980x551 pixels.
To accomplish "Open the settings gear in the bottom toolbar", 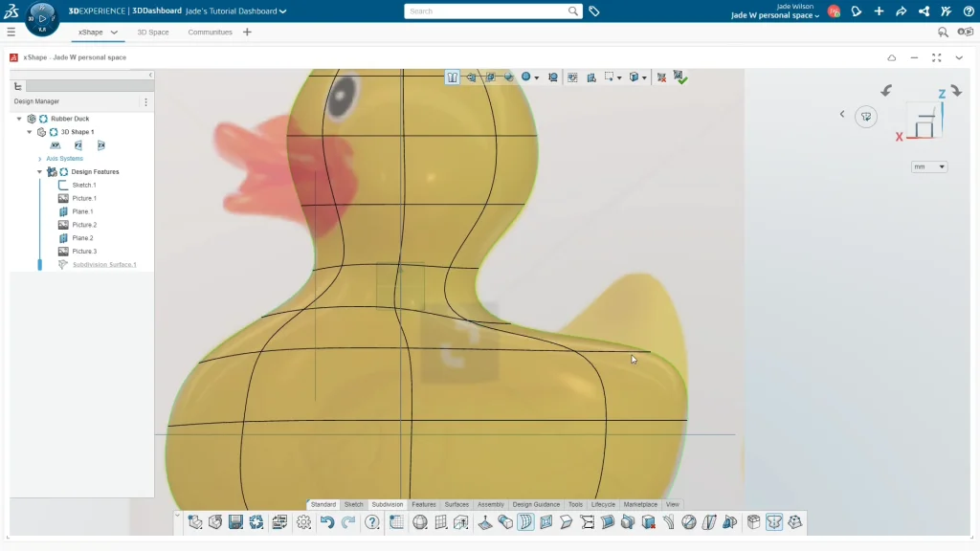I will 303,522.
